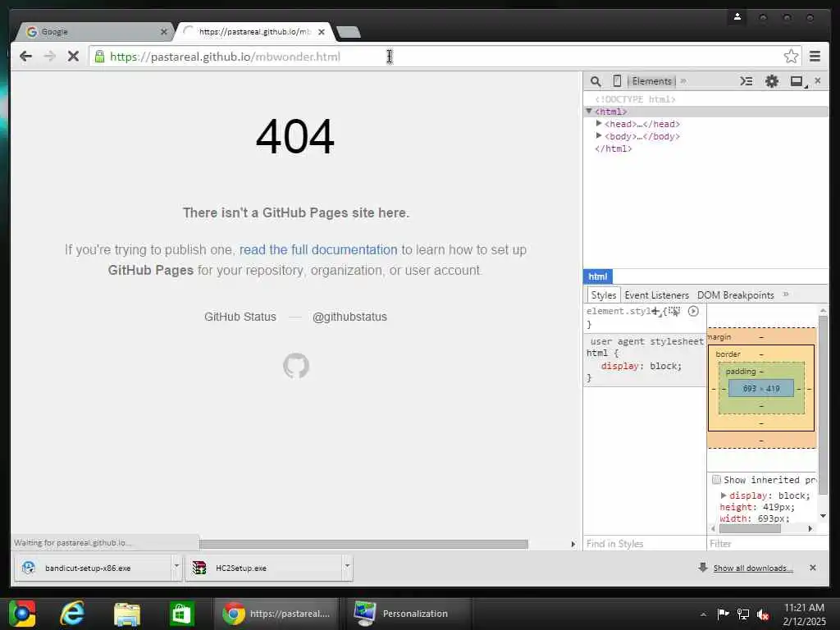The width and height of the screenshot is (840, 630).
Task: Select the Elements panel tab
Action: [651, 81]
